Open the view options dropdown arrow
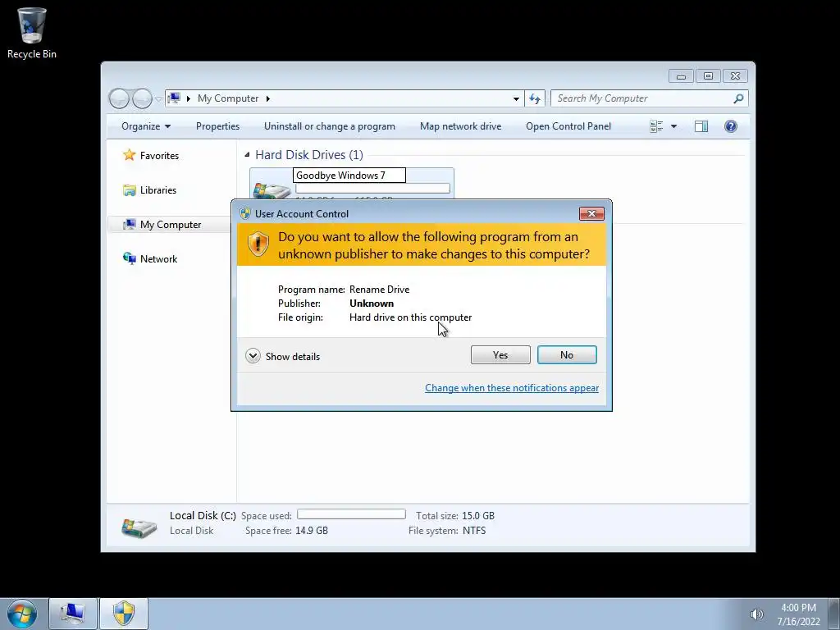The height and width of the screenshot is (630, 840). click(674, 126)
